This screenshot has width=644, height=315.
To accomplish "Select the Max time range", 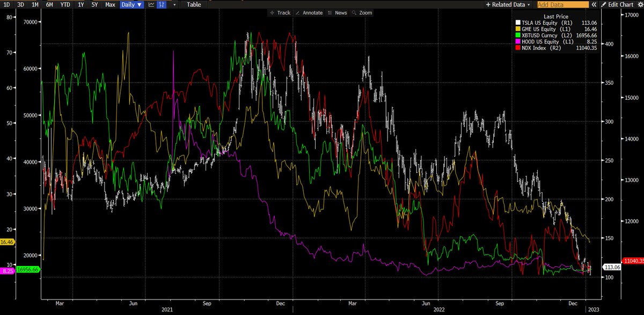I will (x=110, y=4).
